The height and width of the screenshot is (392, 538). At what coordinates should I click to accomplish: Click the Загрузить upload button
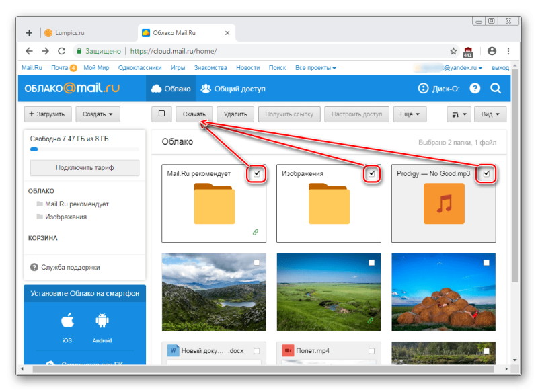(48, 114)
